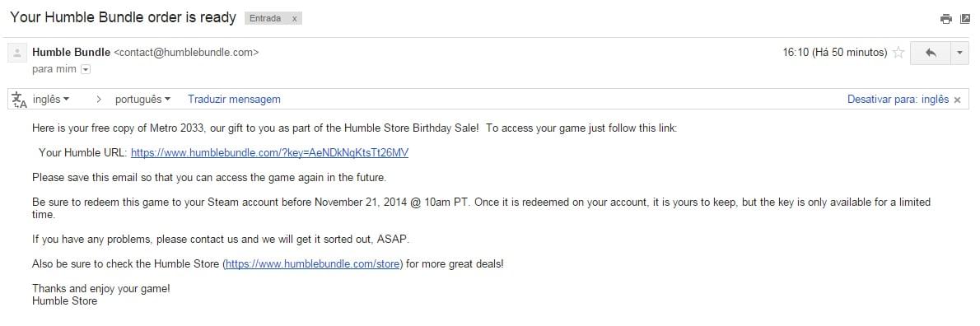The width and height of the screenshot is (980, 326).
Task: Click 'Traduzir mensagem' link
Action: click(234, 100)
